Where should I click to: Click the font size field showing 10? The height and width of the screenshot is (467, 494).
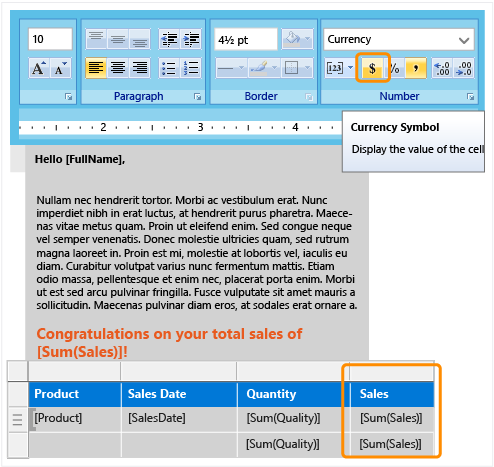50,39
